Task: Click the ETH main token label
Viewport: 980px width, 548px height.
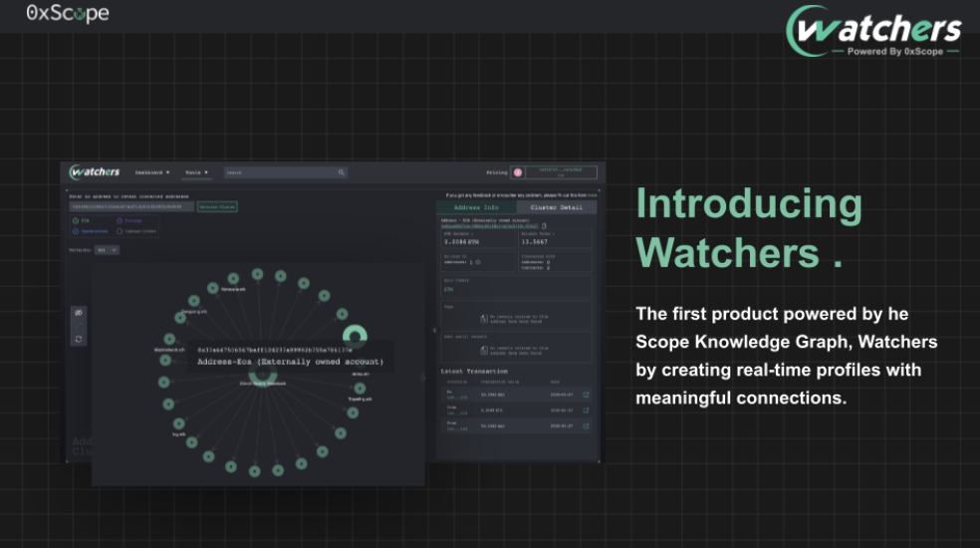Action: click(448, 290)
